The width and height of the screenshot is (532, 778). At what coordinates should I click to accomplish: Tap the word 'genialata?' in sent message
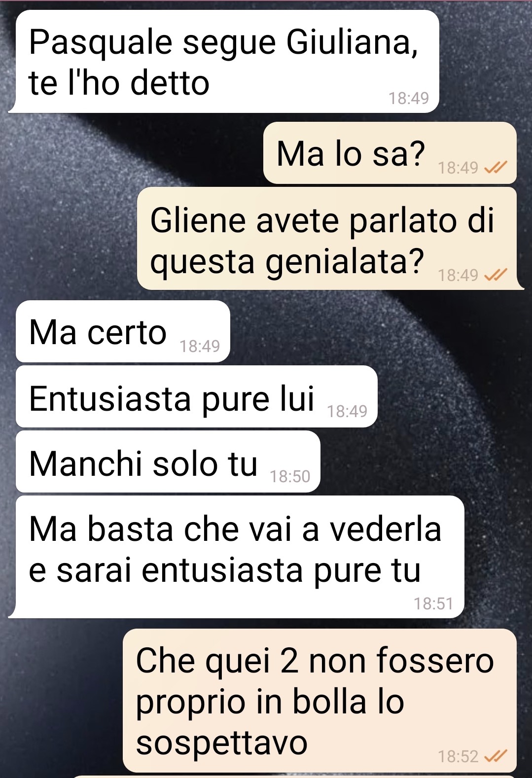345,262
